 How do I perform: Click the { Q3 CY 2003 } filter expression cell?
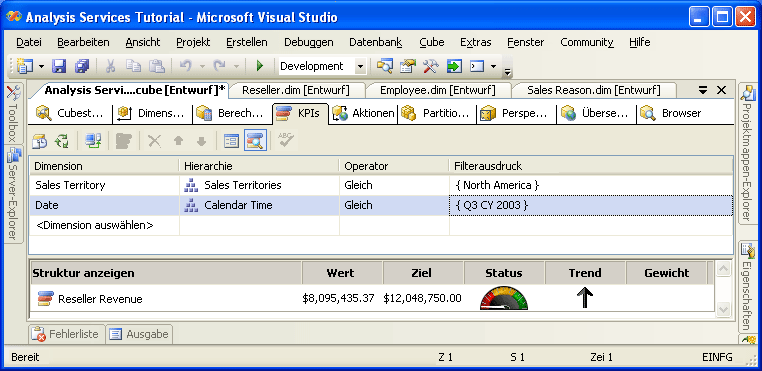[x=591, y=206]
